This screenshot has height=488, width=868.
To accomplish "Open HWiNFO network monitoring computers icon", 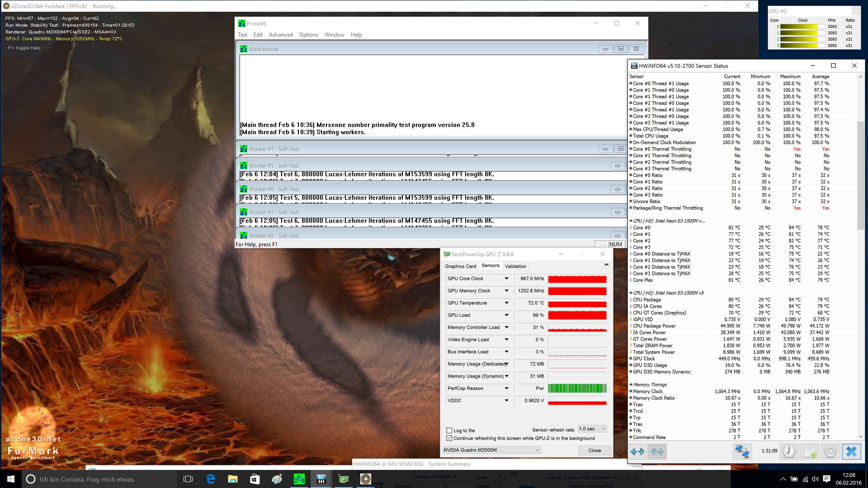I will 742,451.
